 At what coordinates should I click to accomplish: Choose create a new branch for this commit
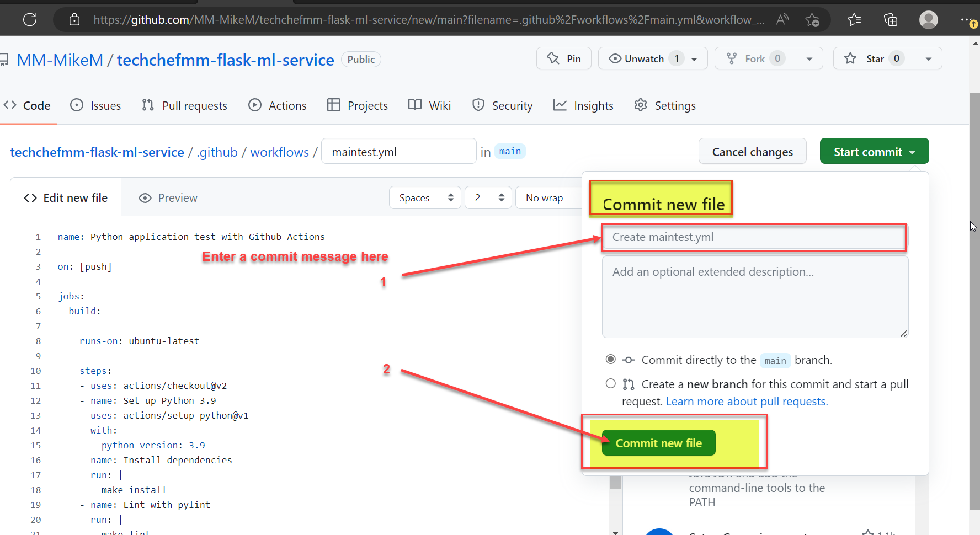coord(610,383)
